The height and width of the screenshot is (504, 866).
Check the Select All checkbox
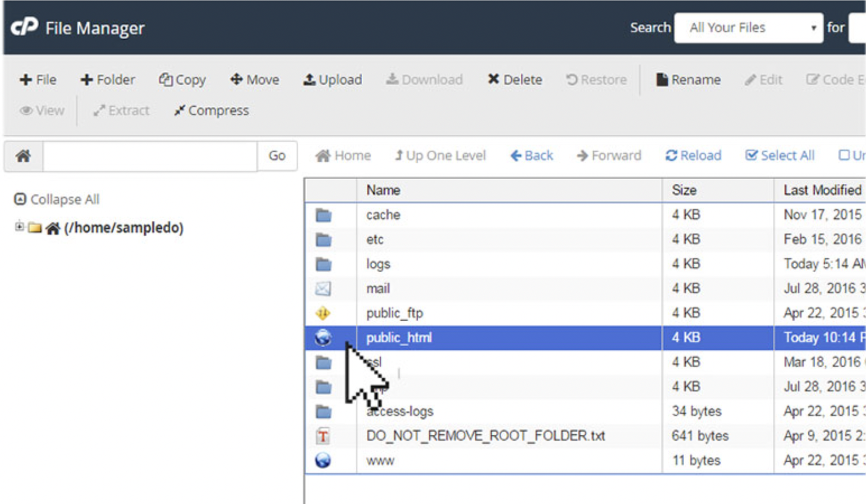click(752, 156)
